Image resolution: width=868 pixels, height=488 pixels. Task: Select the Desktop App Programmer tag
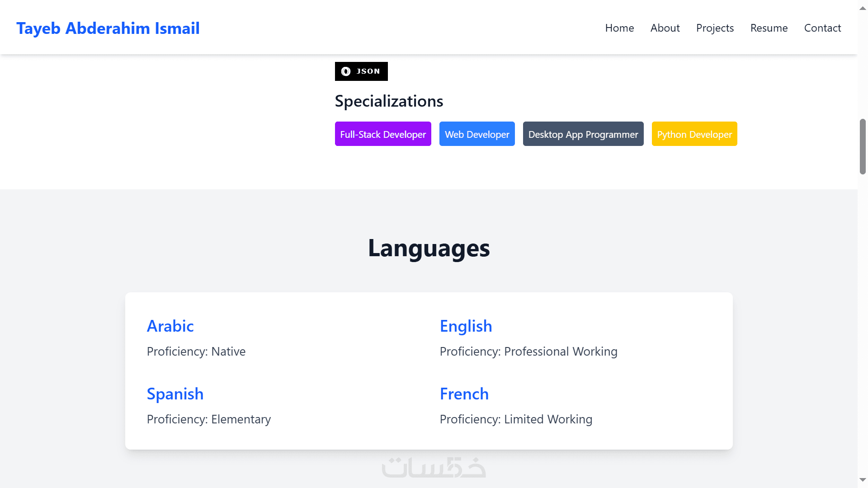click(583, 134)
